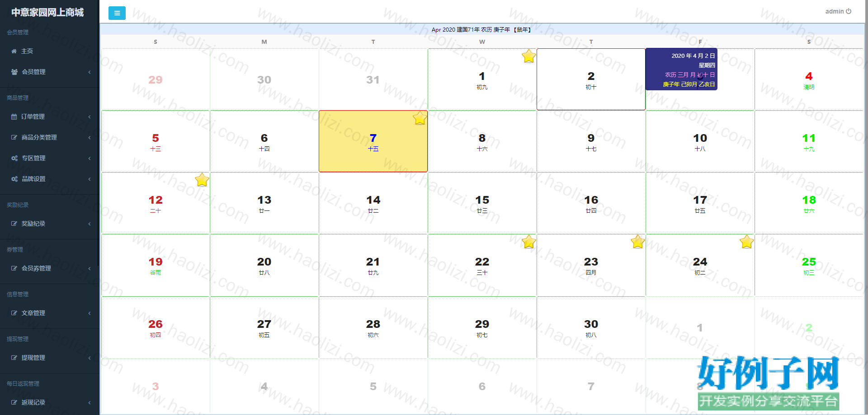Click the 中意家园网上商城 site title
The width and height of the screenshot is (868, 415).
(47, 12)
